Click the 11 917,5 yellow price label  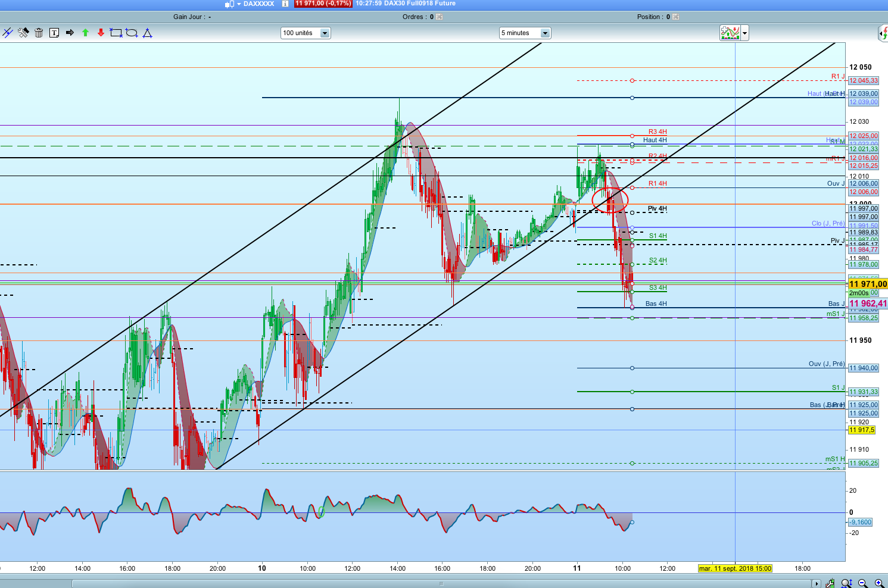point(862,430)
